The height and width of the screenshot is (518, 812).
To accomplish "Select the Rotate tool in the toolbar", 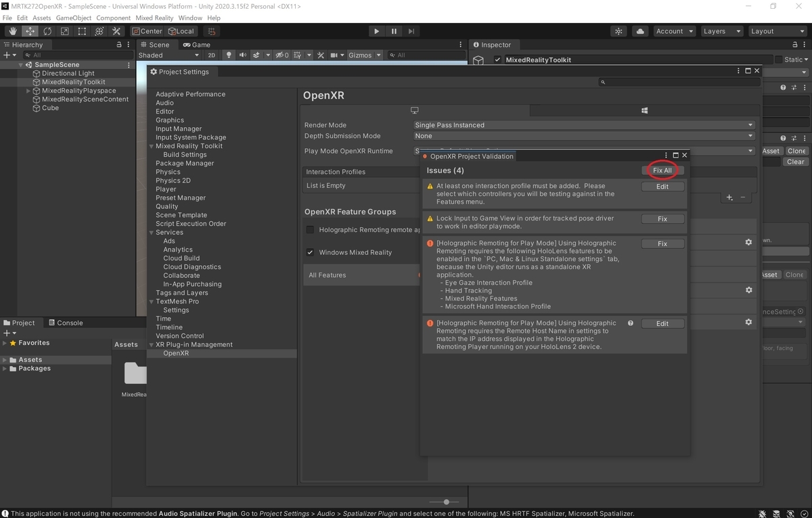I will 47,31.
